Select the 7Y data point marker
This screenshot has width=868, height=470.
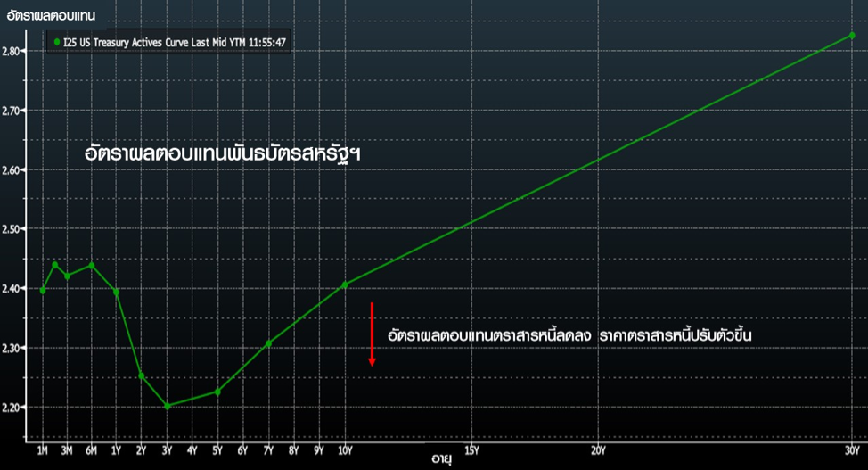(268, 343)
